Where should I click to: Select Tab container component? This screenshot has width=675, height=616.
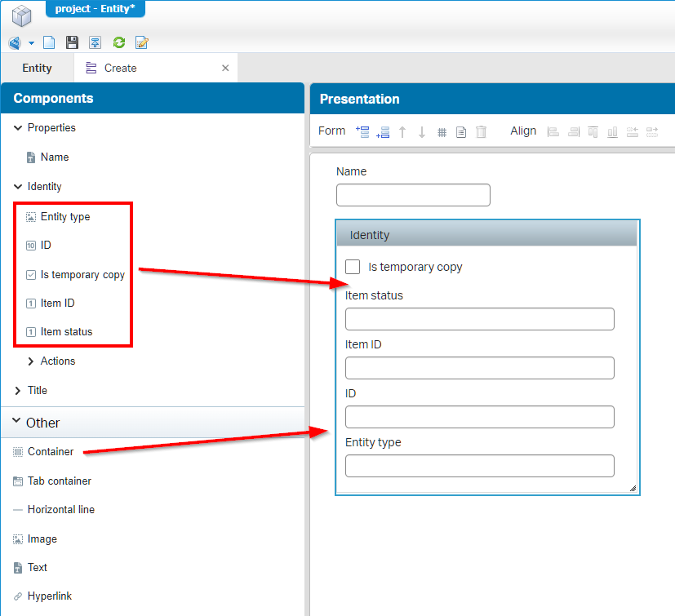coord(59,481)
